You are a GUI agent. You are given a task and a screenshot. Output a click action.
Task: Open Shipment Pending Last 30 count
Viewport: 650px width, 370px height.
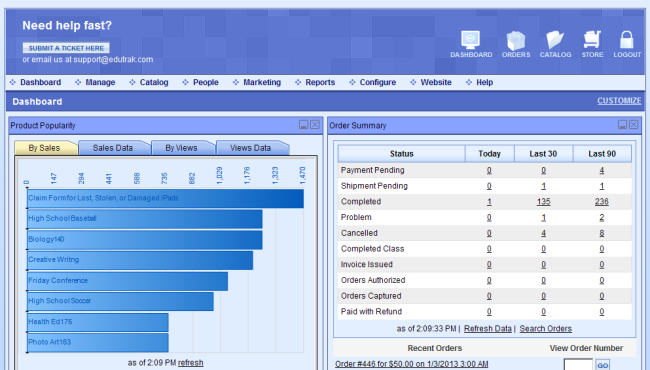[x=543, y=186]
